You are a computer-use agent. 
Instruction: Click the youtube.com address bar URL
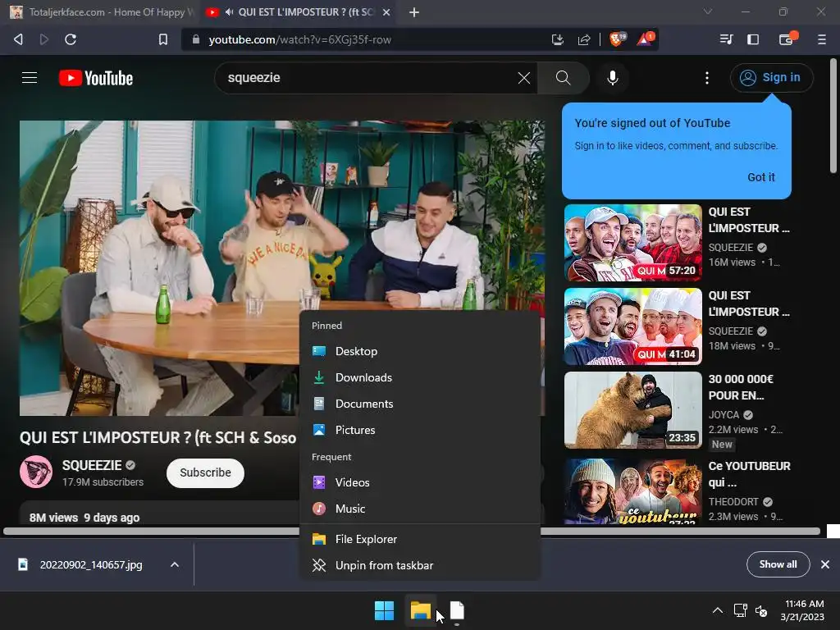(300, 39)
